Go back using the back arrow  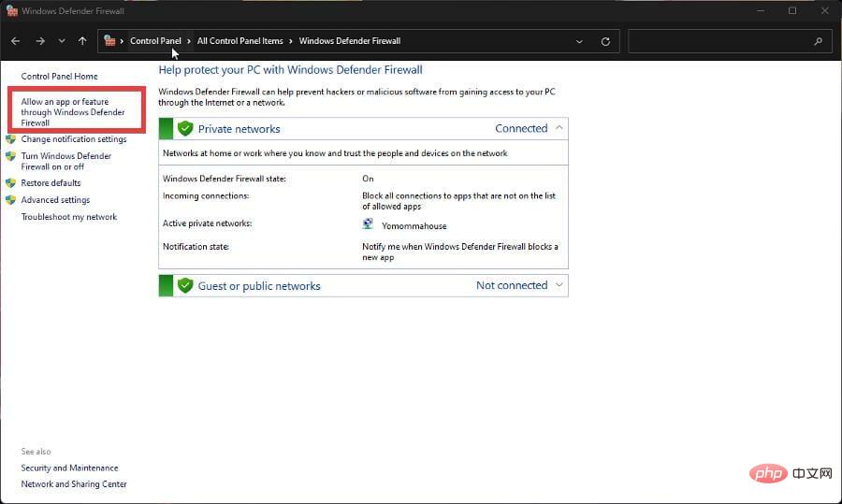pos(16,41)
